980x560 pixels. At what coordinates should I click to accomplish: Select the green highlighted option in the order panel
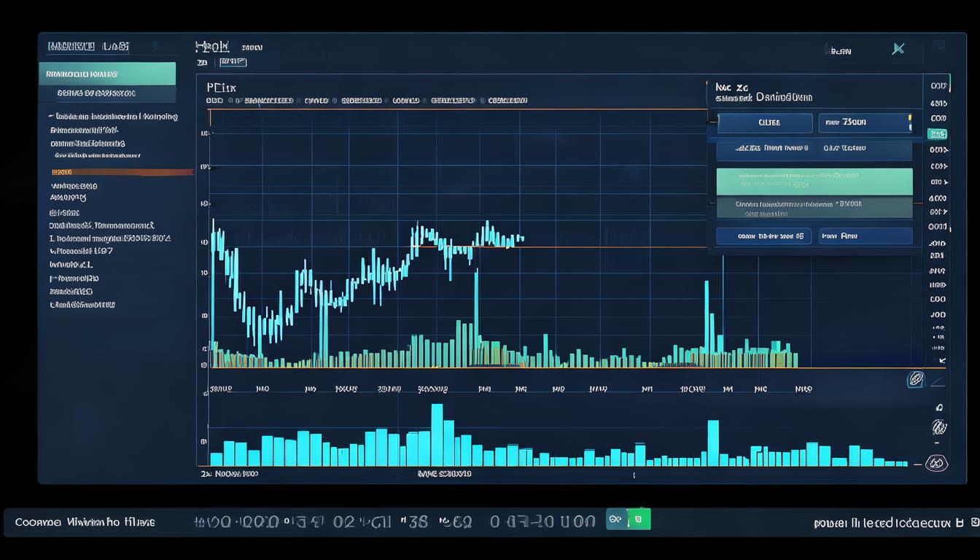pos(814,182)
